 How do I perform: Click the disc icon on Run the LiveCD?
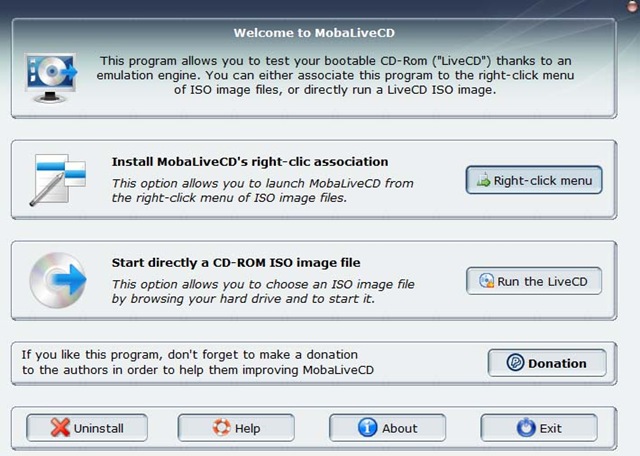[x=486, y=282]
